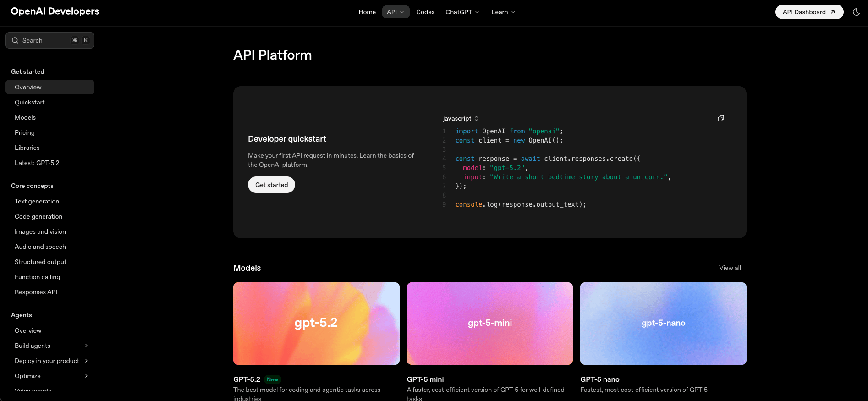Click the New badge beside GPT-5.2
Screen dimensions: 868x401
(273, 379)
